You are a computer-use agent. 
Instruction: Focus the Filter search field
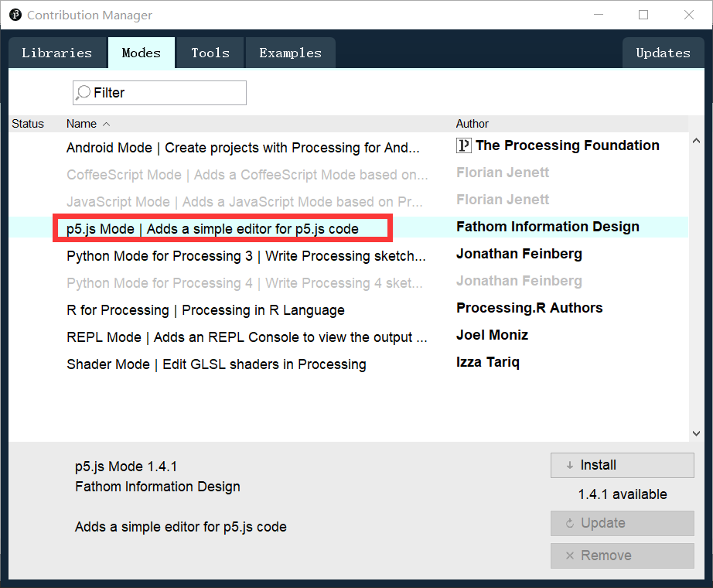pyautogui.click(x=166, y=93)
